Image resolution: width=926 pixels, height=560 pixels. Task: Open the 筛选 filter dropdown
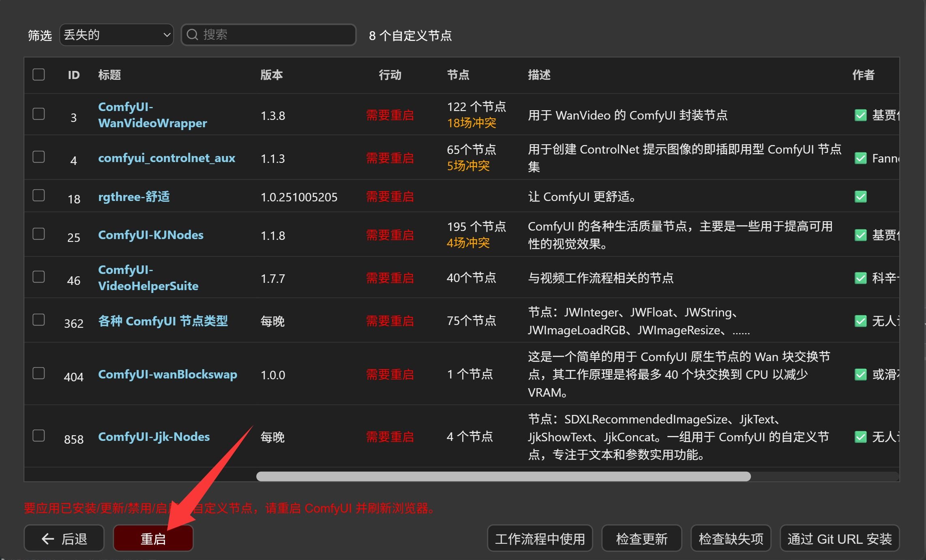tap(116, 35)
